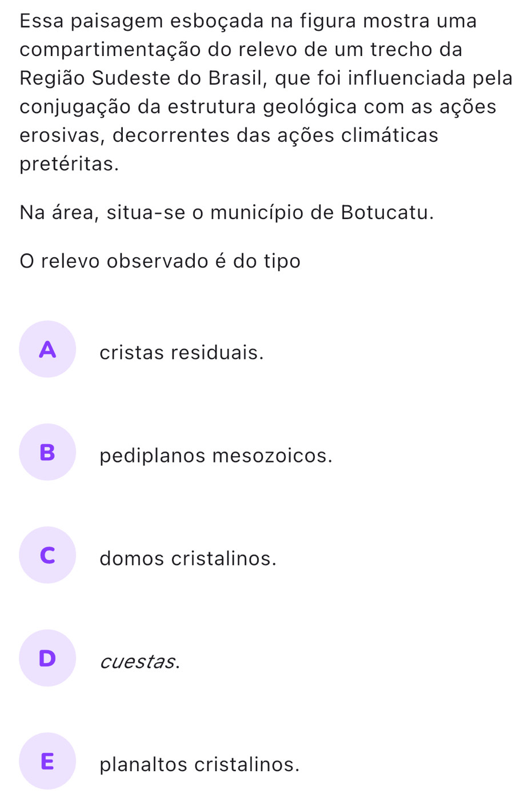Select answer option E circle
The image size is (532, 798).
point(47,761)
